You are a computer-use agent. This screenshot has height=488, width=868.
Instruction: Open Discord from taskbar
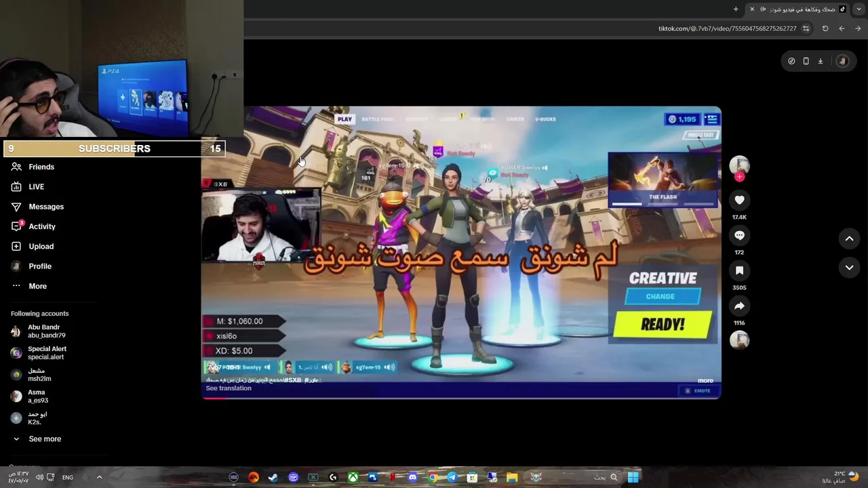click(x=412, y=477)
